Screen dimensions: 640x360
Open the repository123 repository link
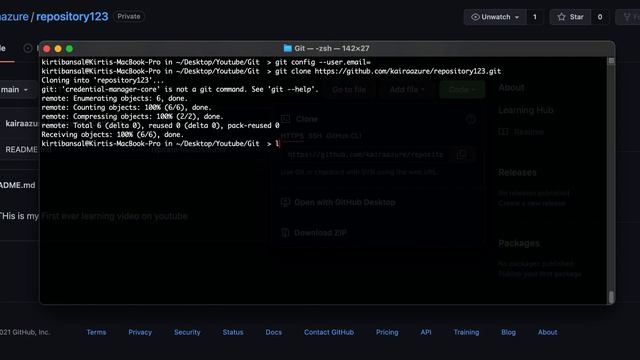pos(72,17)
